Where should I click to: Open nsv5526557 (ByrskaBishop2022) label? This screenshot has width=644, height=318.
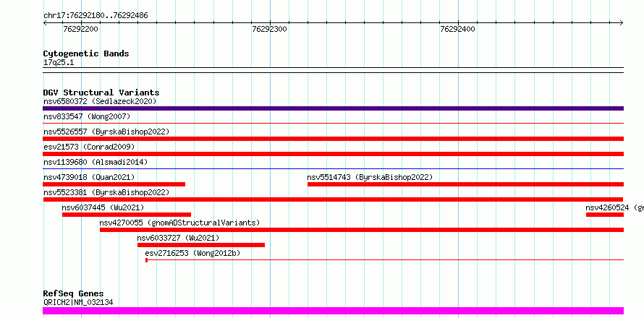pos(106,132)
